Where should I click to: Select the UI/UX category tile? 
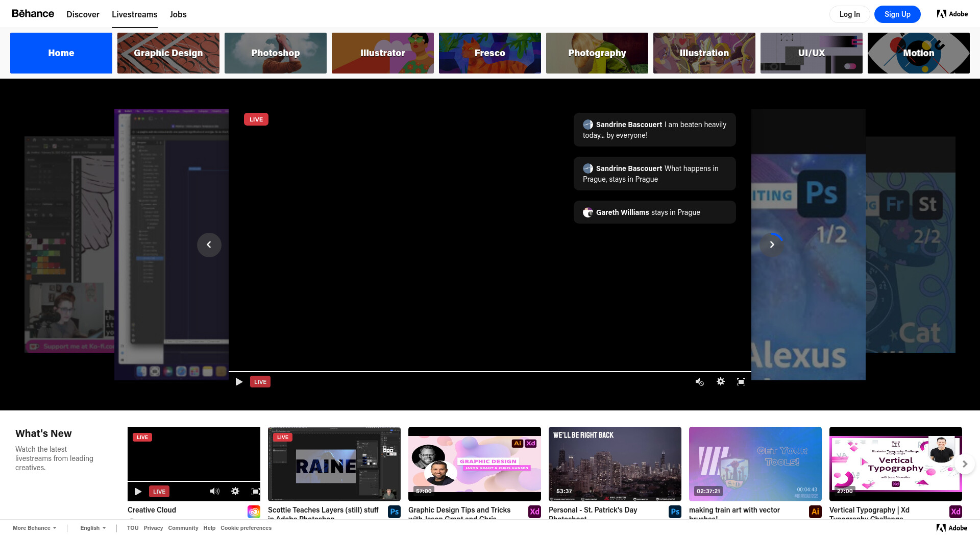coord(812,53)
